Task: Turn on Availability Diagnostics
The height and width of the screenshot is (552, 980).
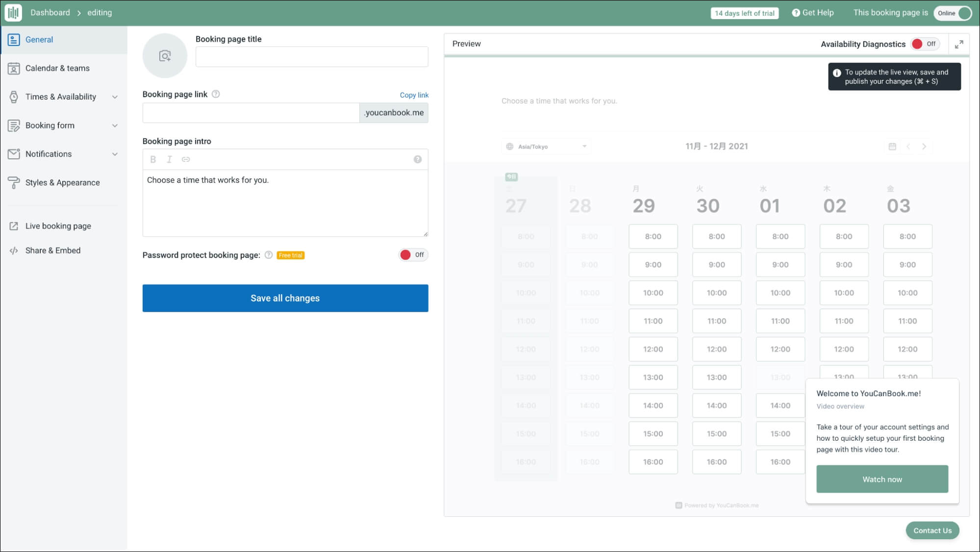Action: (x=924, y=44)
